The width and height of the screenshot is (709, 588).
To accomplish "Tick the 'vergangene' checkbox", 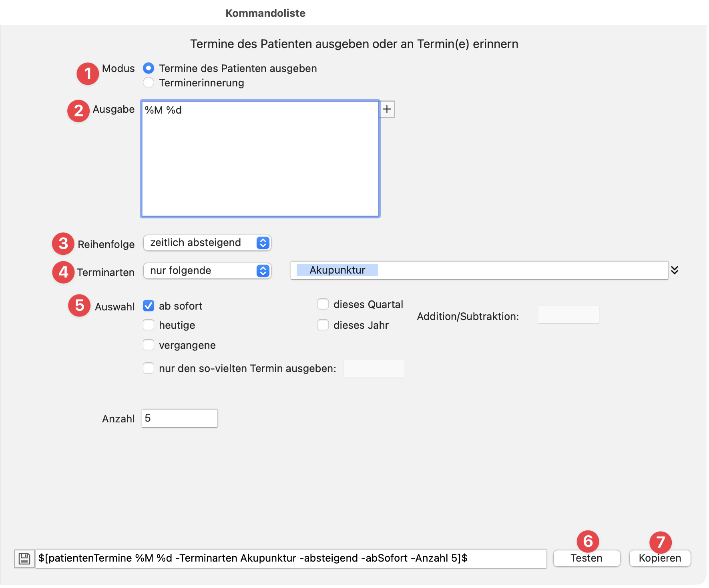I will click(x=149, y=345).
